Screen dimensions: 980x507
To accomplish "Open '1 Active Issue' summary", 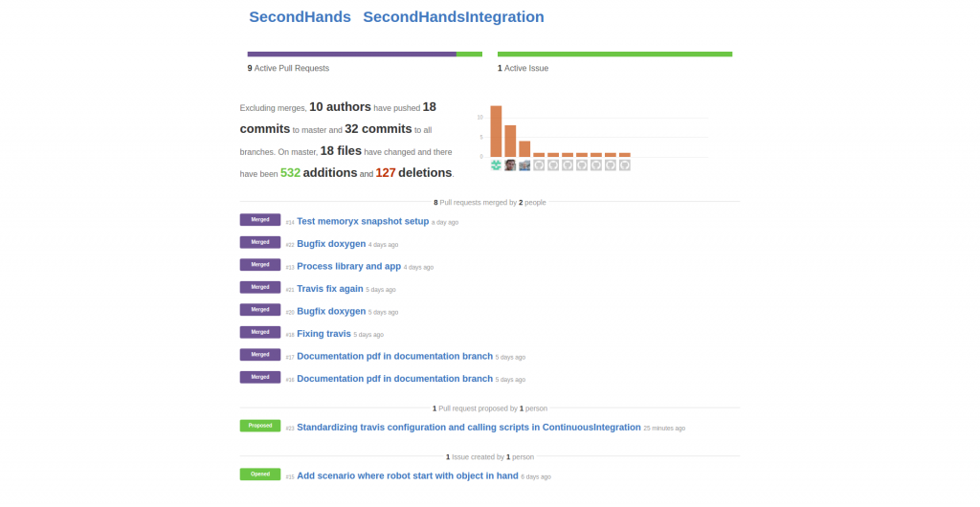I will point(523,68).
